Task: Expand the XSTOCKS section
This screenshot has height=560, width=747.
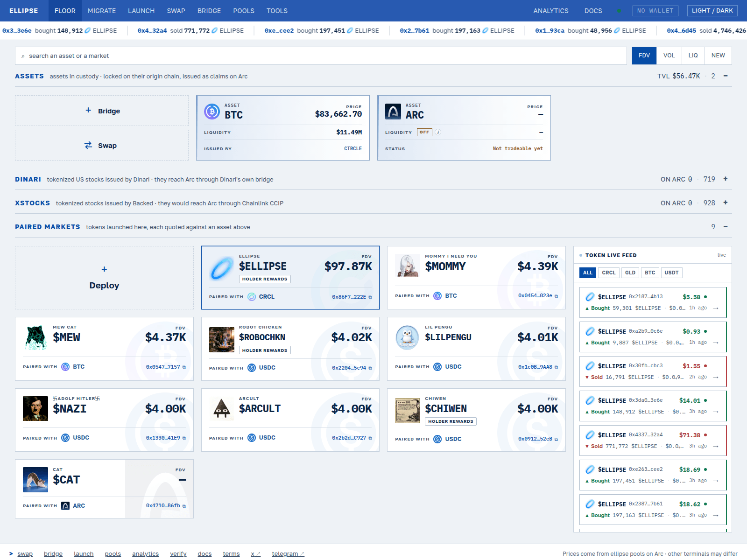Action: point(726,203)
